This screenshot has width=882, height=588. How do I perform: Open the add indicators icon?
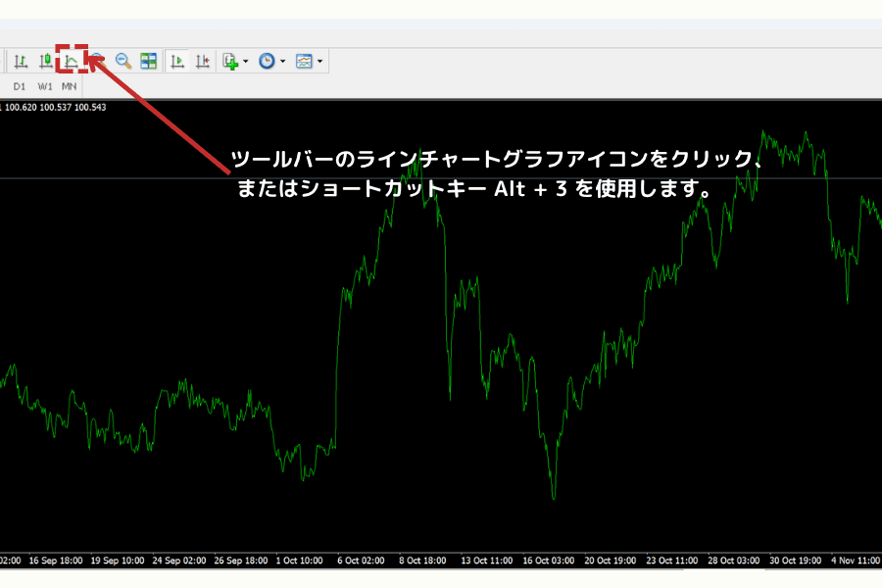tap(230, 61)
